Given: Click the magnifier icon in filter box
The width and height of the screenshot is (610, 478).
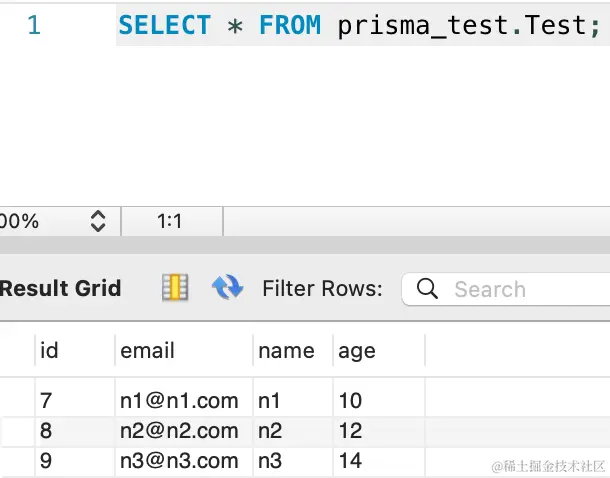Looking at the screenshot, I should click(x=427, y=289).
